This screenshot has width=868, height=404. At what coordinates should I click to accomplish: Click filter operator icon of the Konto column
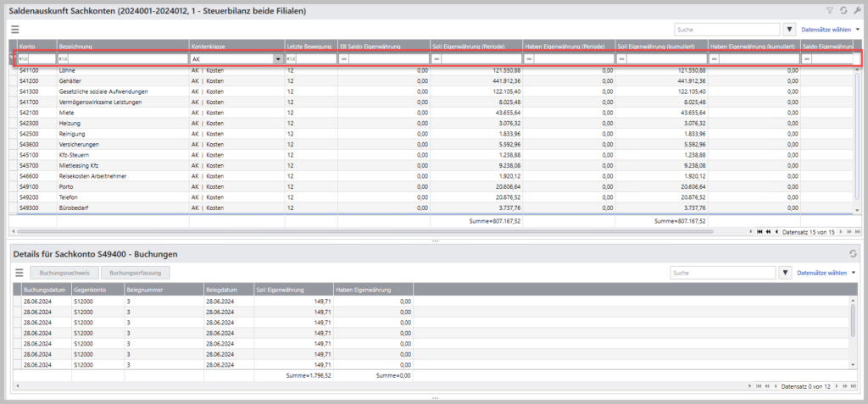coord(24,59)
